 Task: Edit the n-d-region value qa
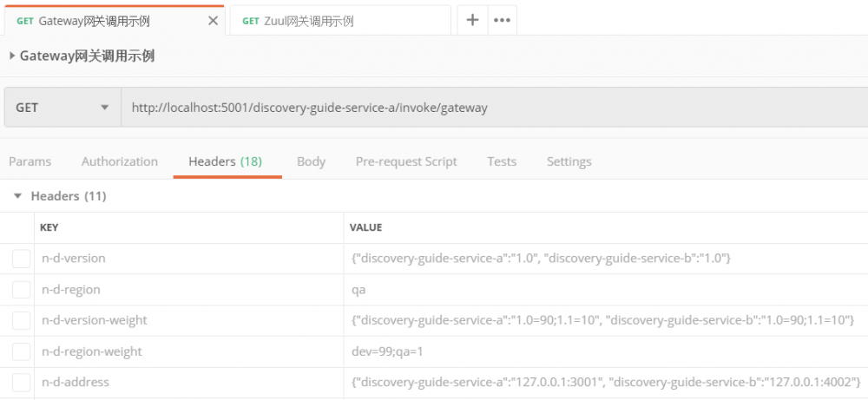pos(358,290)
